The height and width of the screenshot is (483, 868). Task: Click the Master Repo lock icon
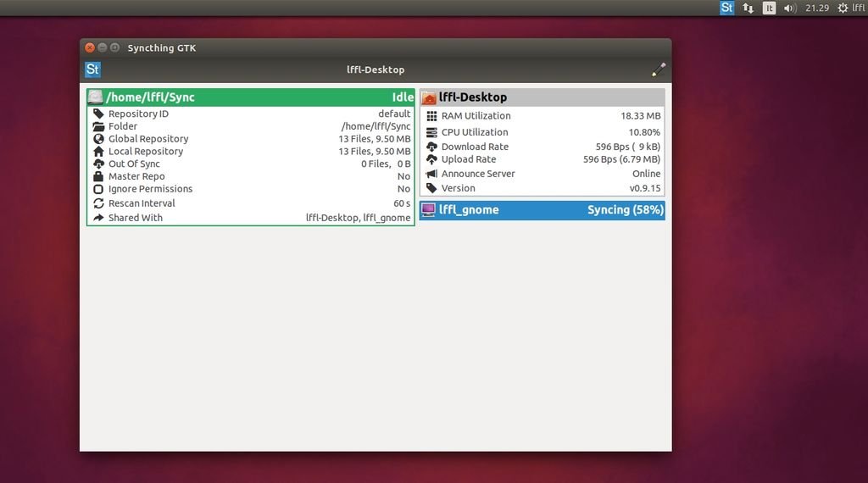[98, 176]
